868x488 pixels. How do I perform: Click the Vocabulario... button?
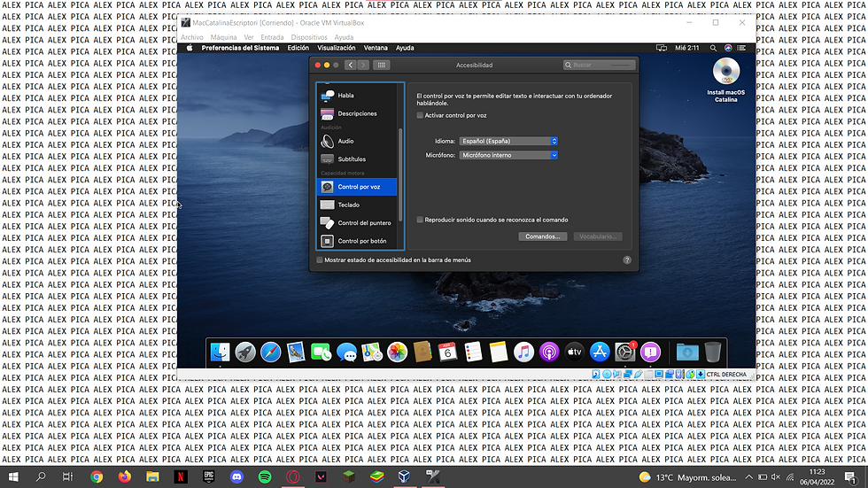[597, 236]
